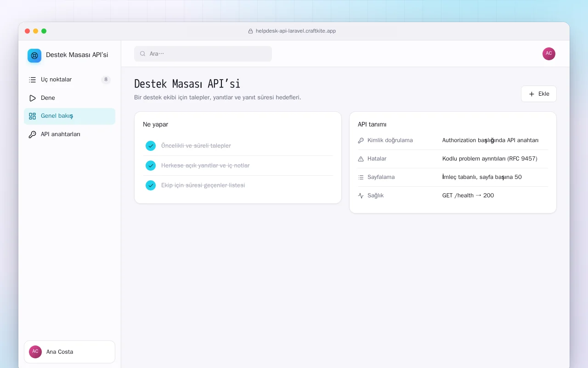This screenshot has width=588, height=368.
Task: Click the helpdesk-api-laravel.craftkite.app address
Action: pyautogui.click(x=296, y=31)
